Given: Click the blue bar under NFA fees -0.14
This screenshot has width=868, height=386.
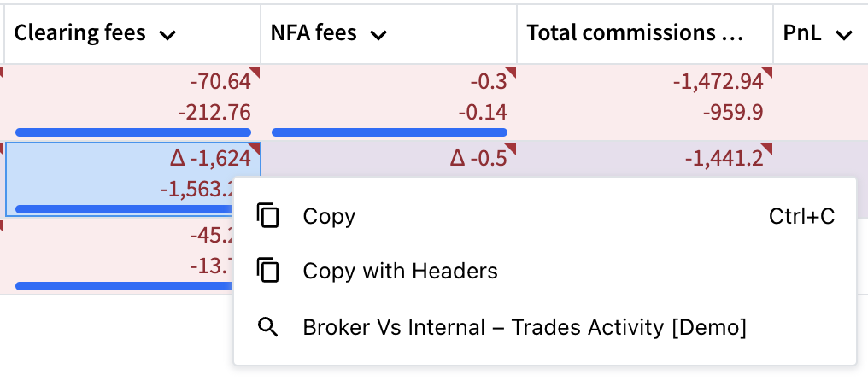Looking at the screenshot, I should (390, 132).
